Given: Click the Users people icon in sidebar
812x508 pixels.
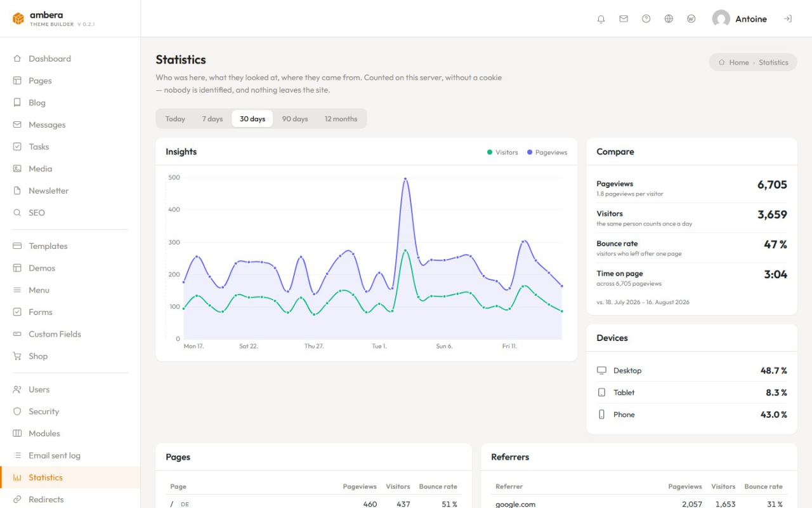Looking at the screenshot, I should click(17, 389).
